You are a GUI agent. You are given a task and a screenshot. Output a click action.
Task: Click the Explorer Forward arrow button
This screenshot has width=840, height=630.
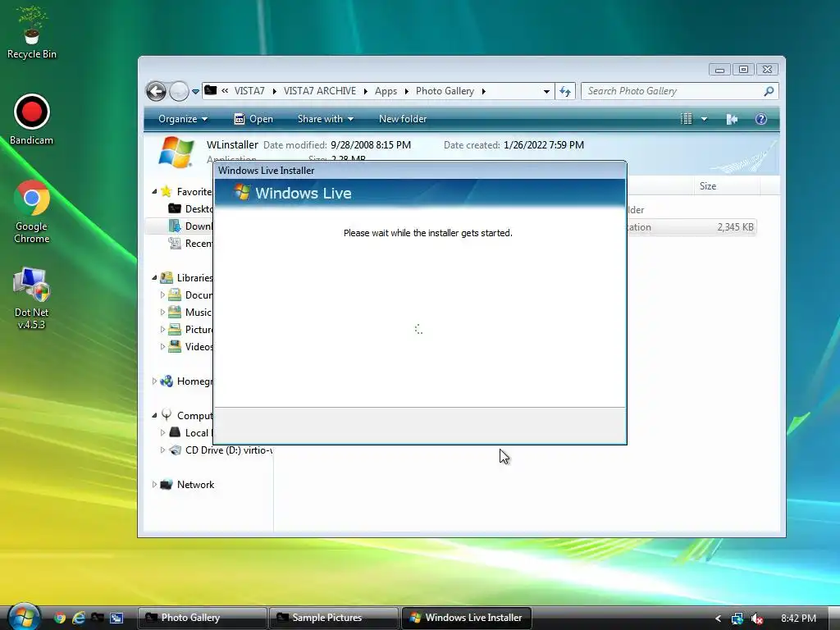(x=179, y=91)
